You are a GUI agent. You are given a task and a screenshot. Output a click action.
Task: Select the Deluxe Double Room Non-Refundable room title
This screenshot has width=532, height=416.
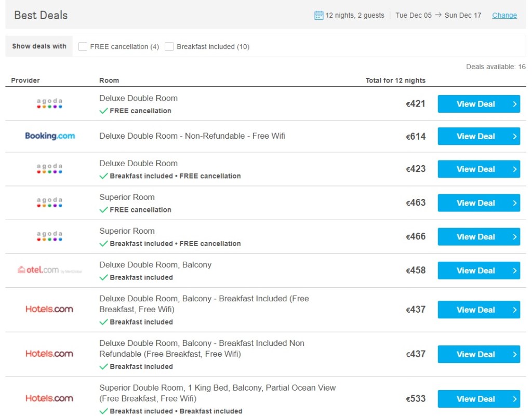192,136
